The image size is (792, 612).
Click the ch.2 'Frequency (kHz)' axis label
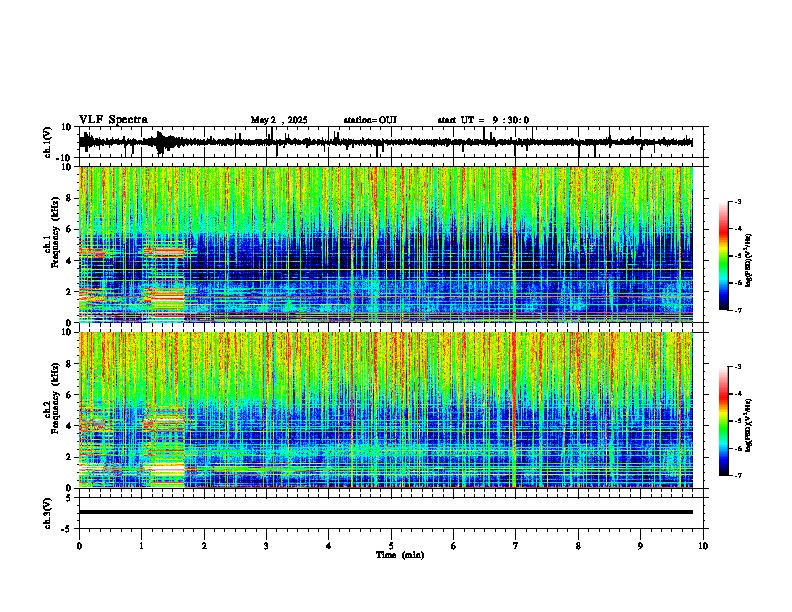tap(55, 397)
